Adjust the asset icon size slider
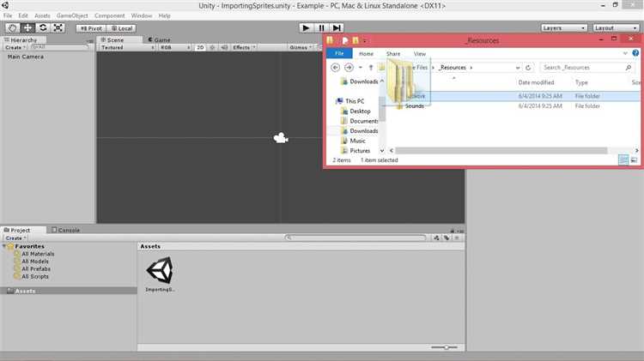 445,347
